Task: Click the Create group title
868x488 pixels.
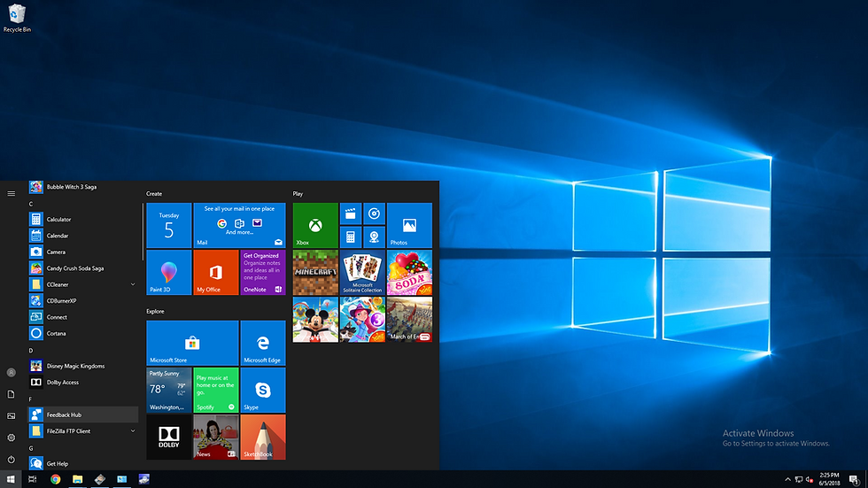Action: (154, 194)
